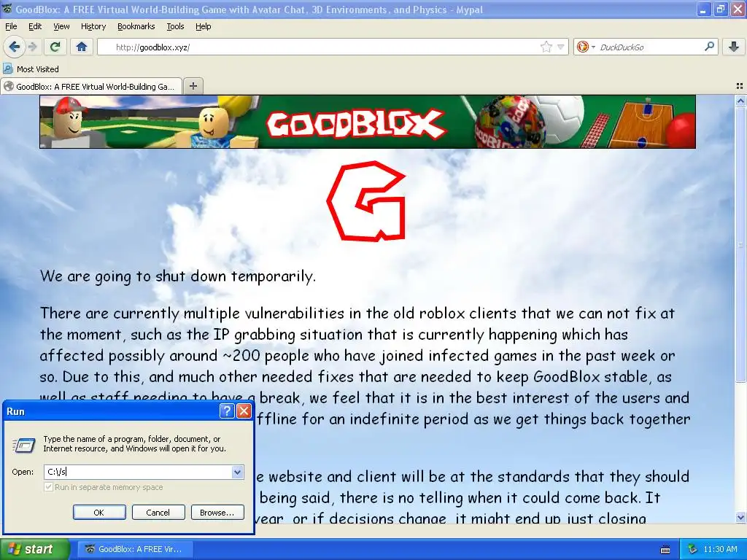Open the File menu
The height and width of the screenshot is (560, 747).
click(11, 26)
